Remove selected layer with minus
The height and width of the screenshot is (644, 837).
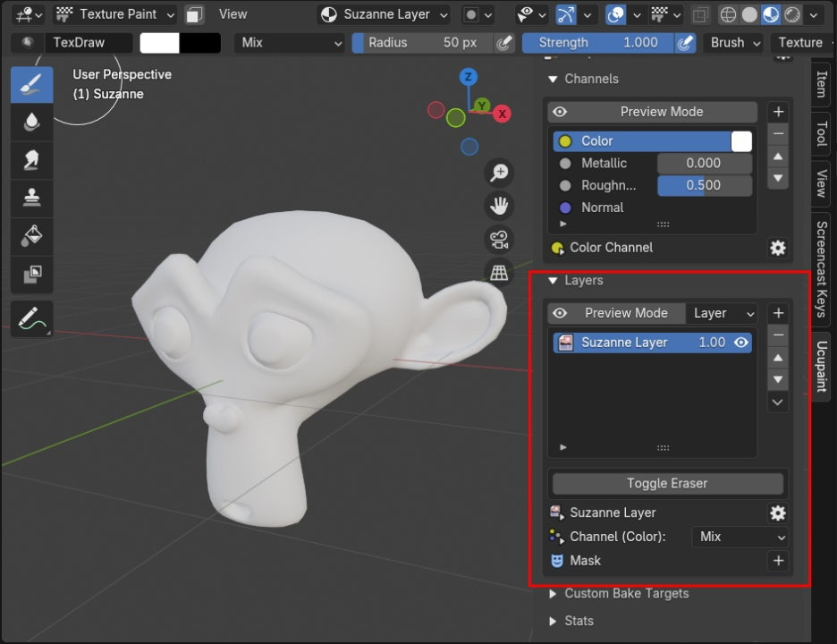pyautogui.click(x=778, y=335)
